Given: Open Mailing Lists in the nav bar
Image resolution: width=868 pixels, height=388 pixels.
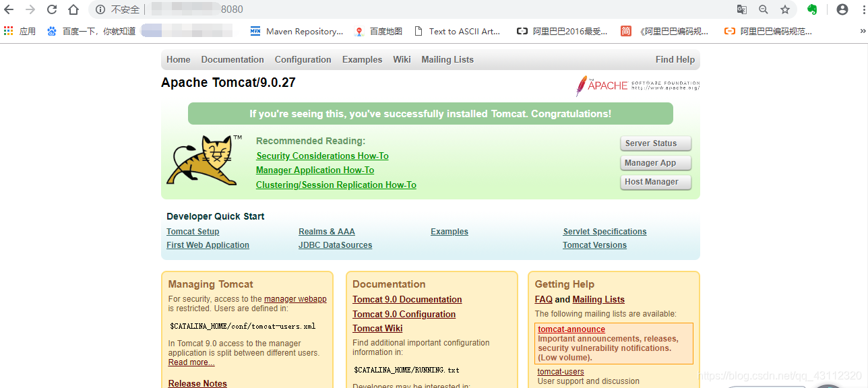Looking at the screenshot, I should pyautogui.click(x=447, y=59).
